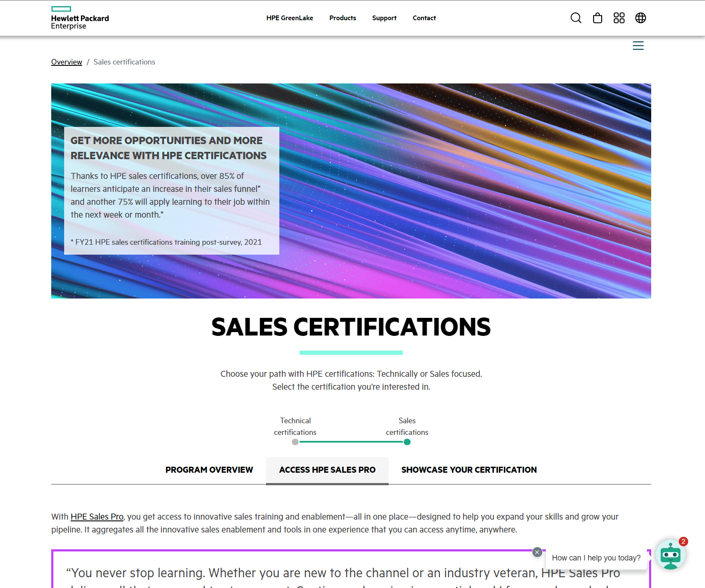705x588 pixels.
Task: Click the Technical certifications label
Action: tap(295, 426)
